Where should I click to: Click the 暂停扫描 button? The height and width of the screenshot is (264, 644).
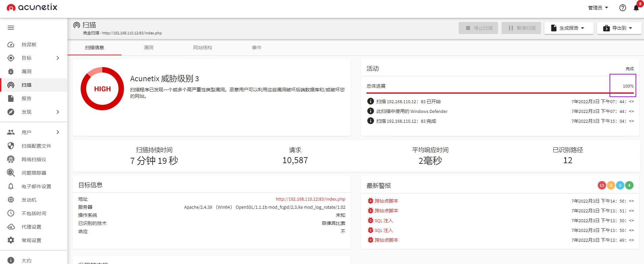pyautogui.click(x=521, y=28)
